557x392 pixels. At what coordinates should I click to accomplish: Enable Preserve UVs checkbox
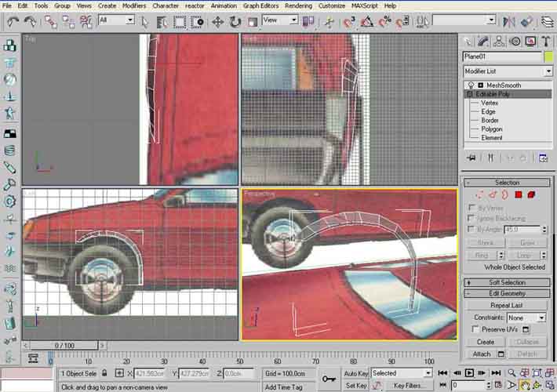click(475, 330)
